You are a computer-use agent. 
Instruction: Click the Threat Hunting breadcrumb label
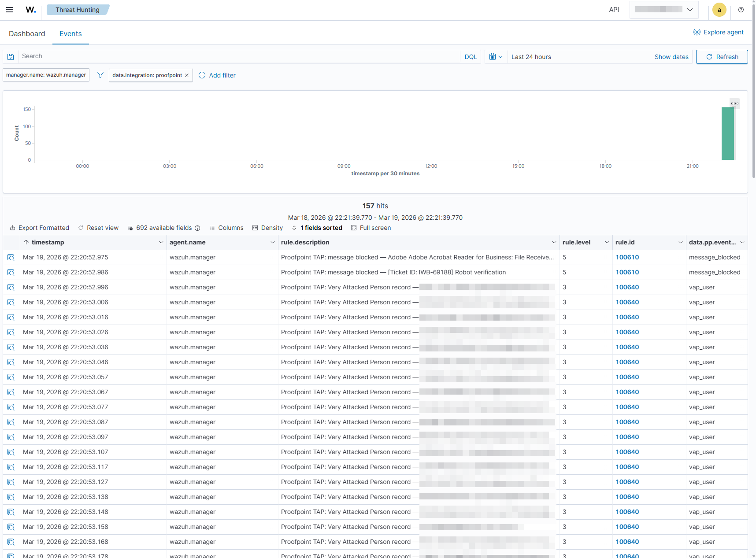click(78, 9)
